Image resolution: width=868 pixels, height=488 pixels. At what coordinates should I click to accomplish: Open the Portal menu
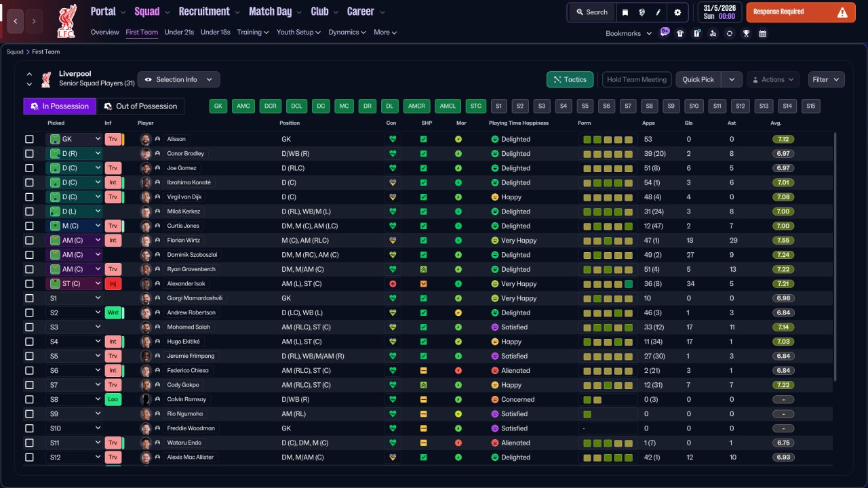(x=108, y=12)
